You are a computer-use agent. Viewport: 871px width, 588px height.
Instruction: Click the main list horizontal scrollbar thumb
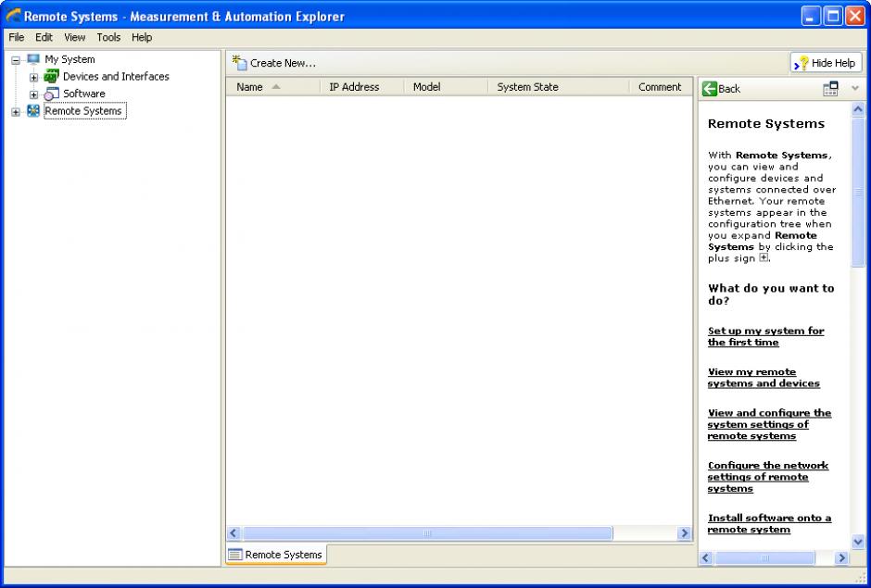point(427,533)
